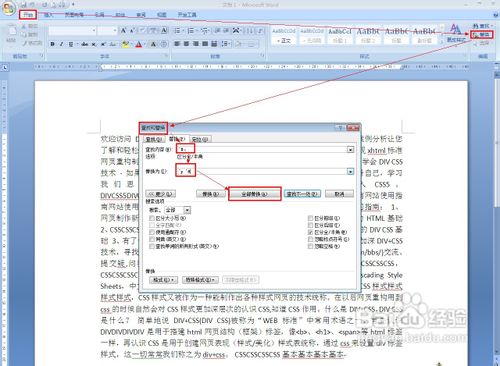Click the bullets list icon
This screenshot has width=500, height=366.
(177, 31)
